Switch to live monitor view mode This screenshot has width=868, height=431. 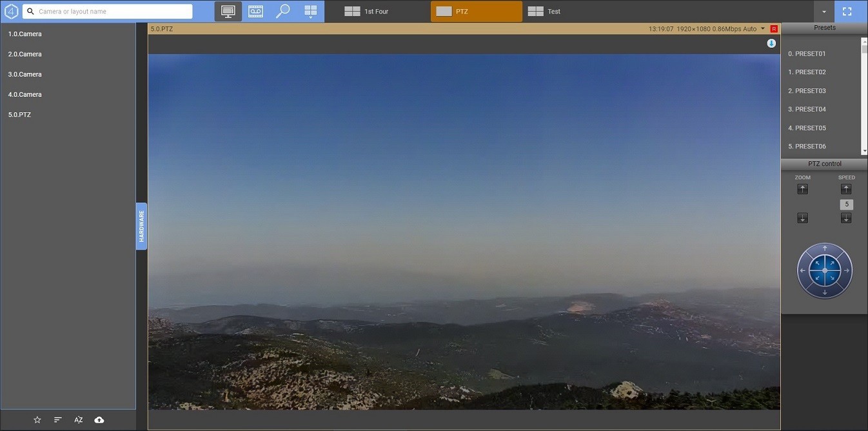pyautogui.click(x=228, y=11)
